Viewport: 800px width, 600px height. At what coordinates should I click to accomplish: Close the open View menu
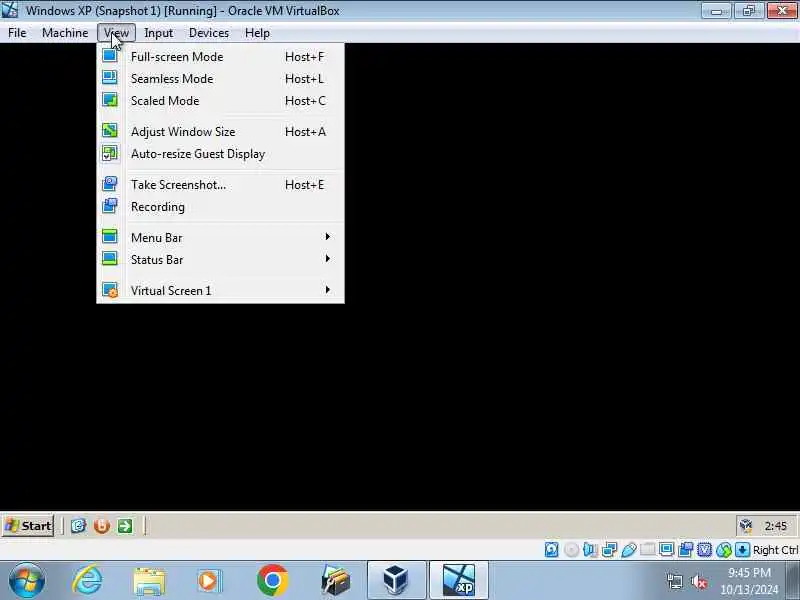pyautogui.click(x=116, y=33)
